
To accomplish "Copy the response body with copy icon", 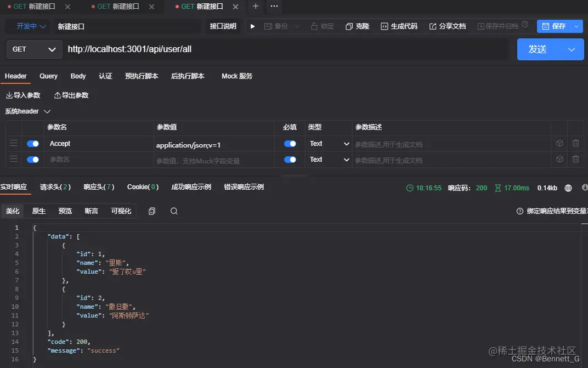I will pos(152,211).
